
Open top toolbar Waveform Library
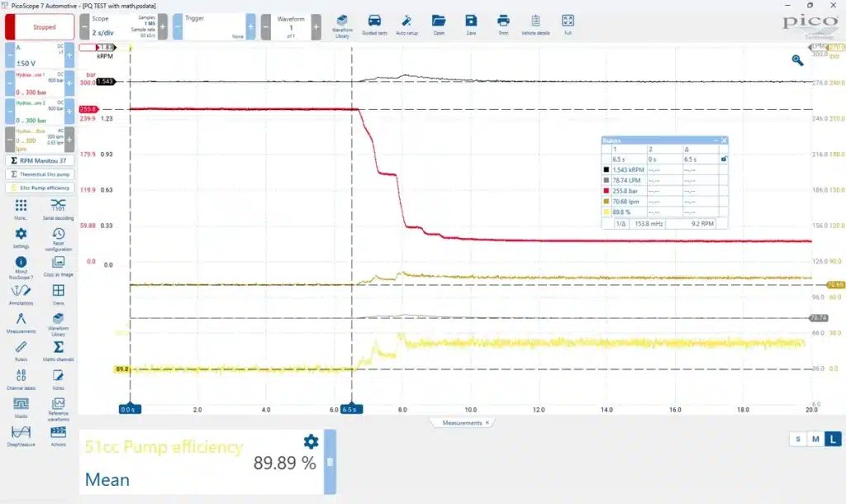click(342, 26)
